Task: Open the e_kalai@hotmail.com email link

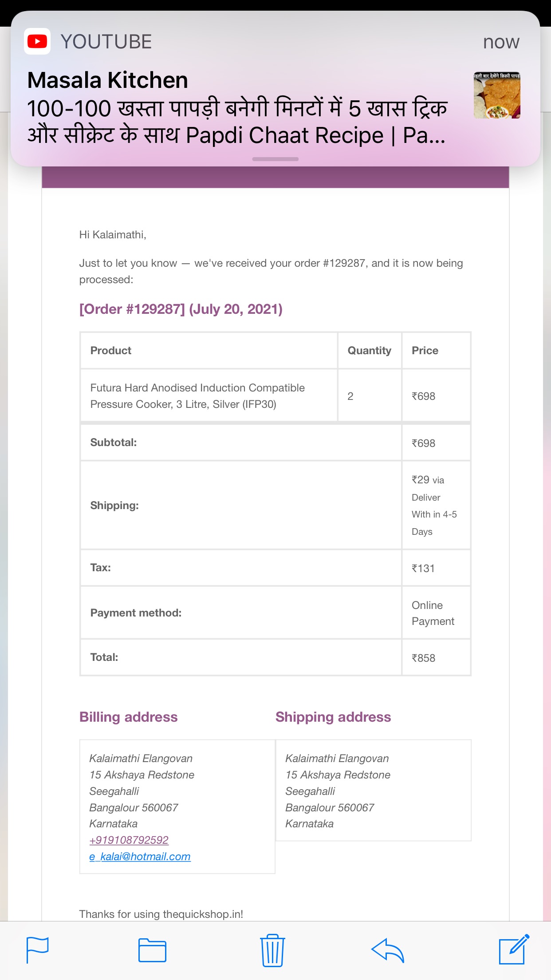Action: [140, 856]
